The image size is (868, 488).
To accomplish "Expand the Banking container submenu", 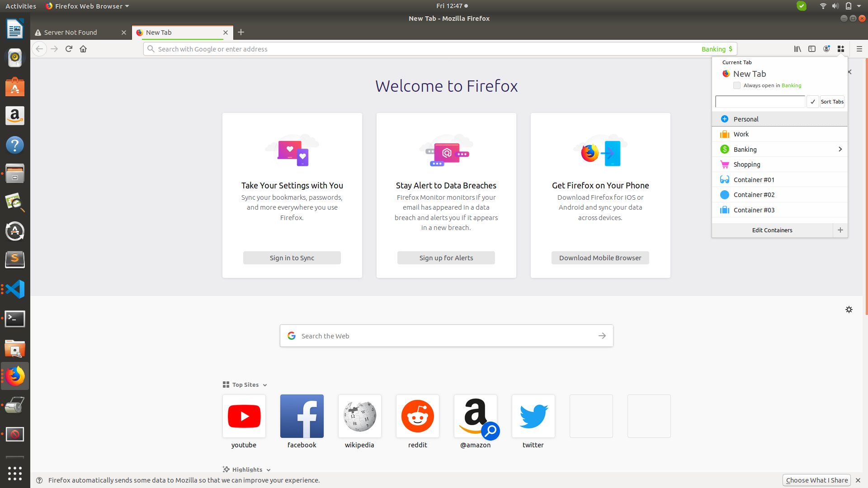I will click(840, 149).
